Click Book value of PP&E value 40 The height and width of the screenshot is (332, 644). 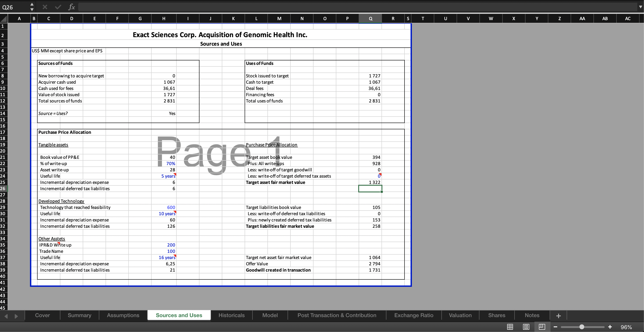[164, 157]
